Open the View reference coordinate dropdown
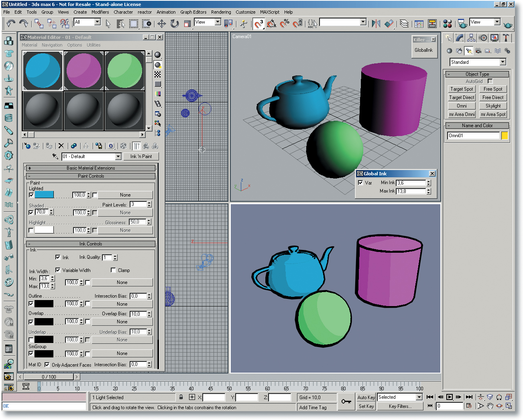523x420 pixels. pos(218,22)
